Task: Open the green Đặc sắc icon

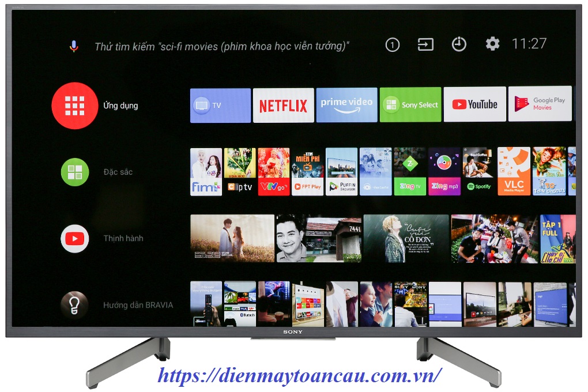Action: pos(74,172)
